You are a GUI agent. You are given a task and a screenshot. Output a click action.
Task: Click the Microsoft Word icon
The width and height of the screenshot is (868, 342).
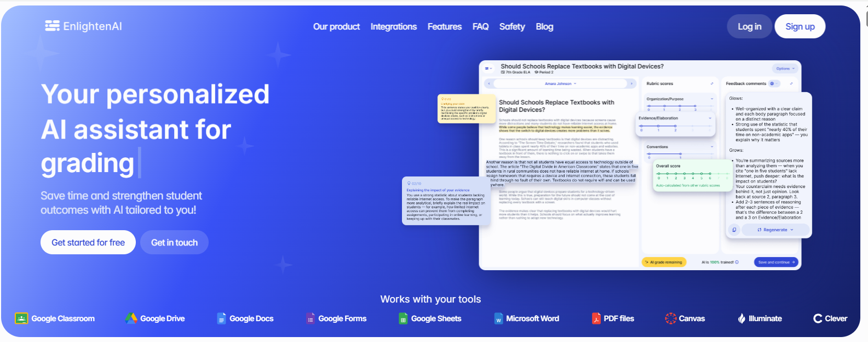coord(498,318)
